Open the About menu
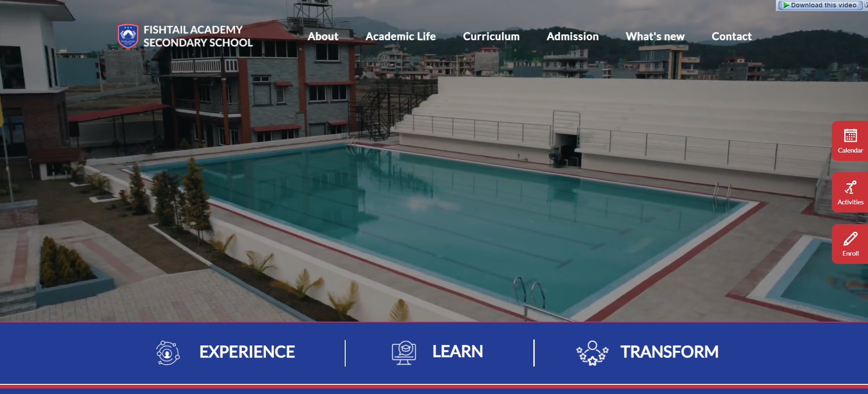This screenshot has width=868, height=394. 323,36
